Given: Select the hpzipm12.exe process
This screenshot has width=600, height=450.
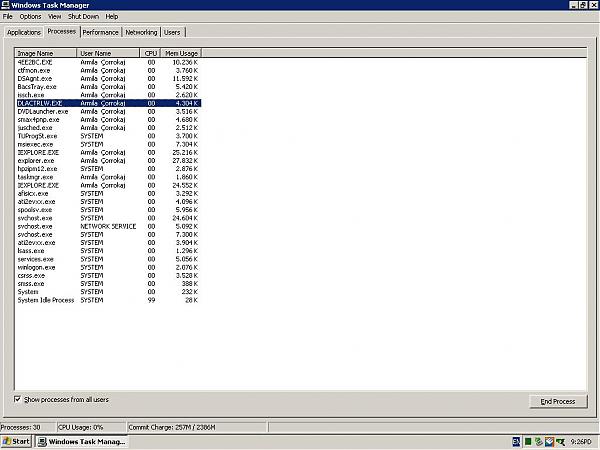Looking at the screenshot, I should click(x=109, y=169).
